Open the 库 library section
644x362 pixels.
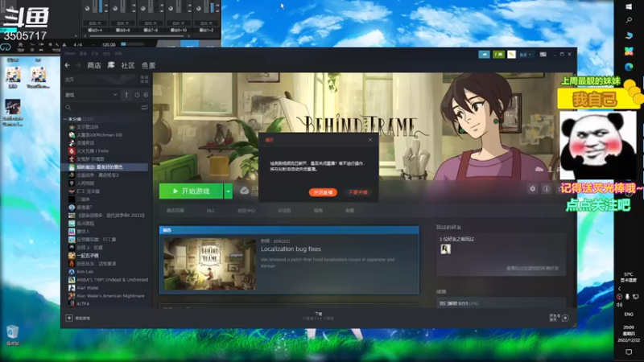tap(111, 65)
